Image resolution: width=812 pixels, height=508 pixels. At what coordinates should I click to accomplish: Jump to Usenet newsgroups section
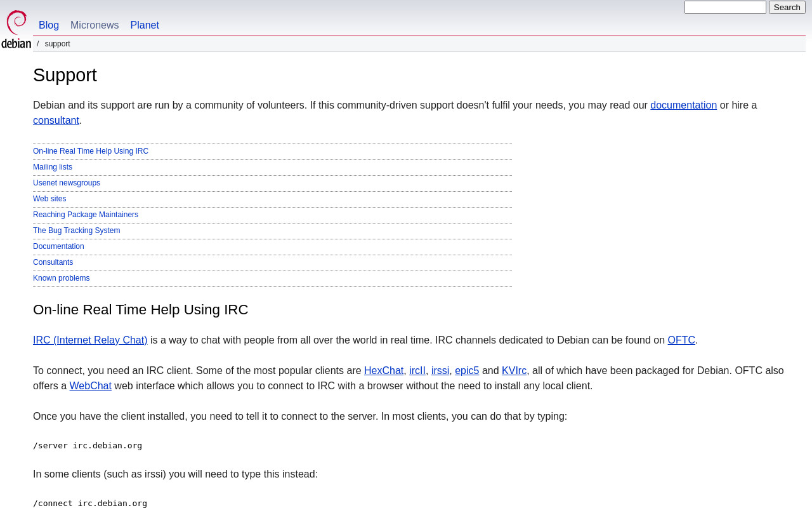tap(67, 183)
